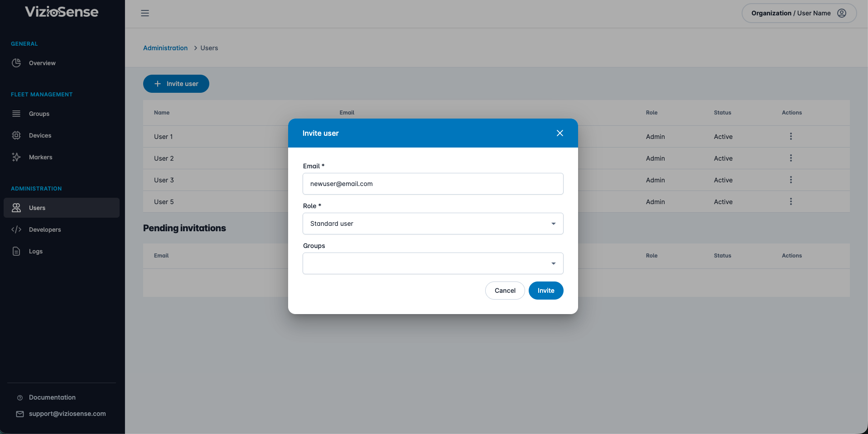The height and width of the screenshot is (434, 868).
Task: Click User 1 name cell
Action: pos(163,137)
